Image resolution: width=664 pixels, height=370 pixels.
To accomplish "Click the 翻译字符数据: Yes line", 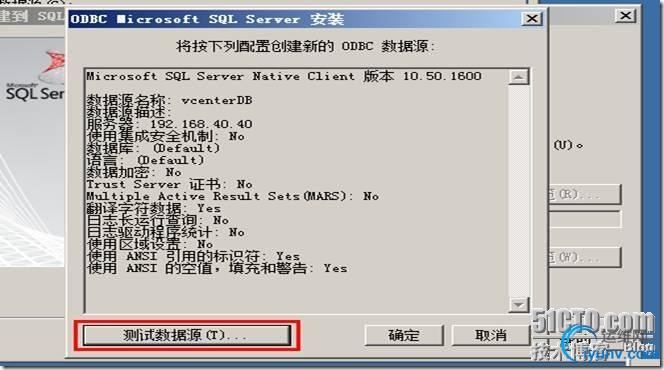I will (x=153, y=208).
